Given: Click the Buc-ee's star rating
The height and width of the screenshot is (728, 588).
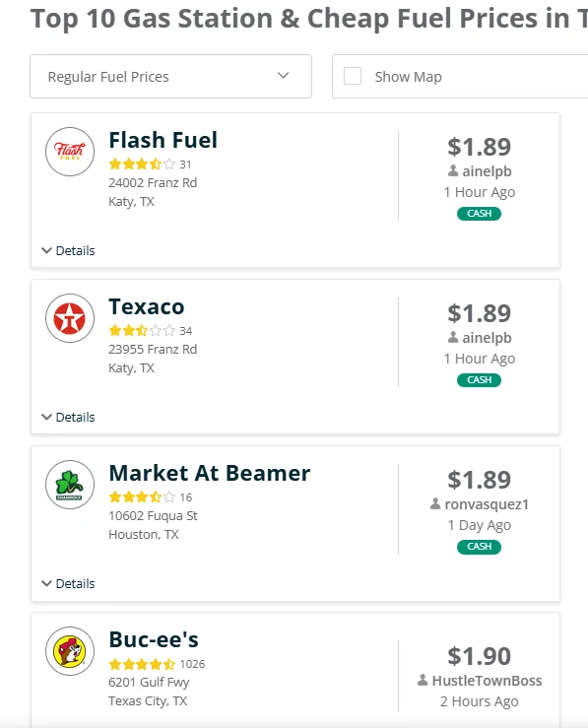Looking at the screenshot, I should (142, 664).
